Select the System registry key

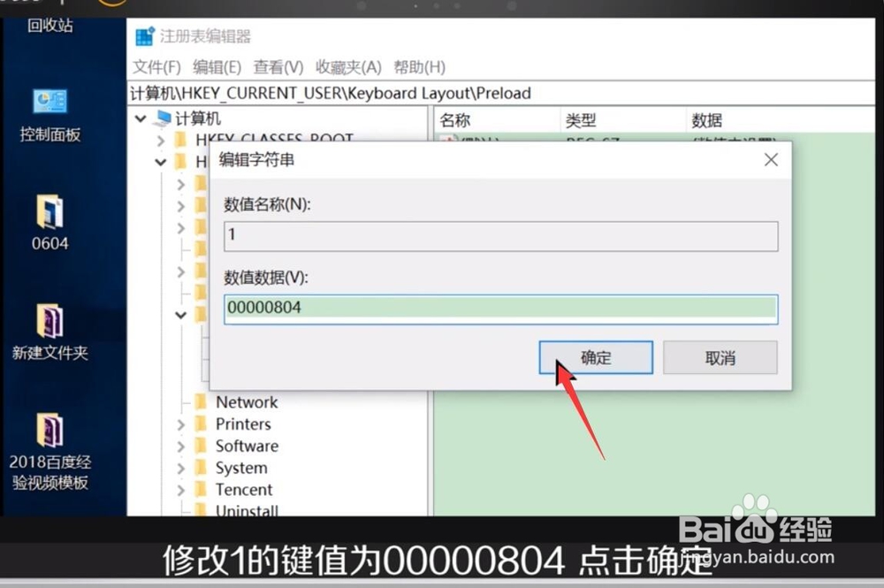[241, 469]
